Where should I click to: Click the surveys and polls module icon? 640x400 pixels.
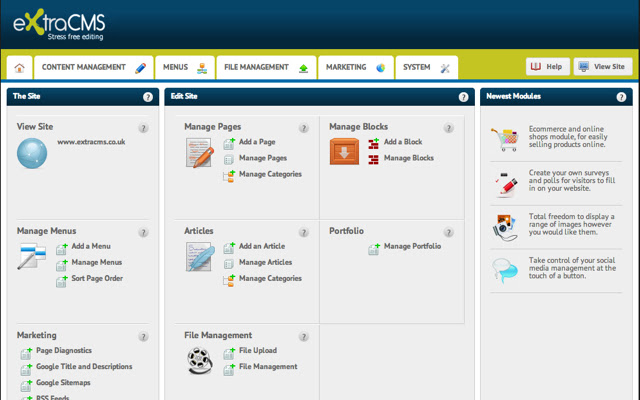(506, 184)
